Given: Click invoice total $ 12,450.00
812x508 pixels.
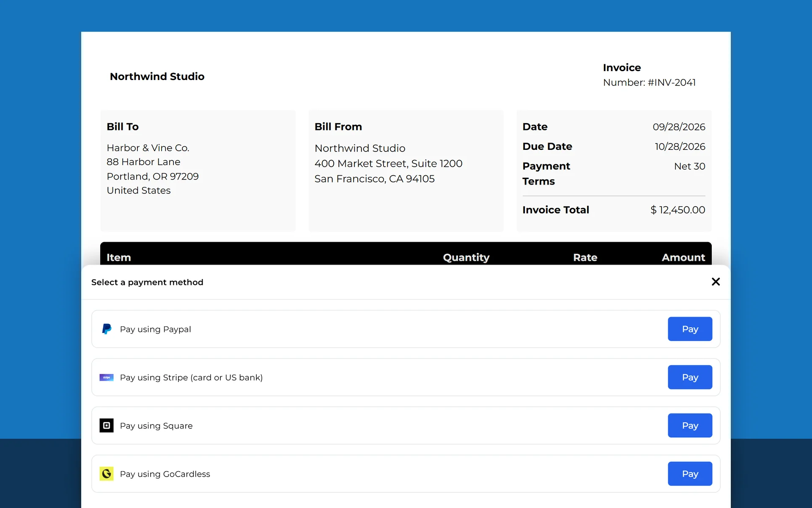Looking at the screenshot, I should 678,210.
